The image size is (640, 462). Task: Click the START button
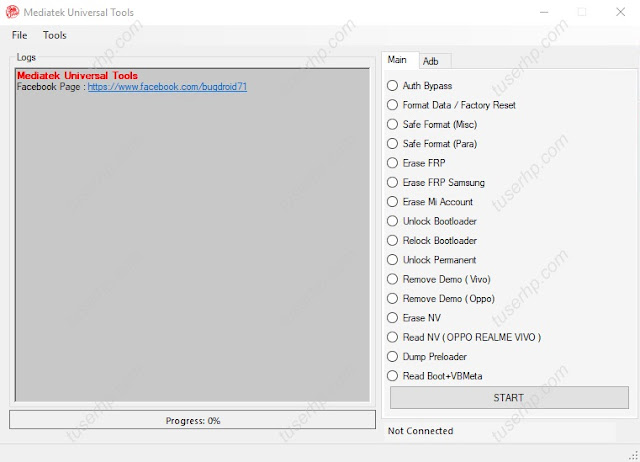tap(509, 398)
